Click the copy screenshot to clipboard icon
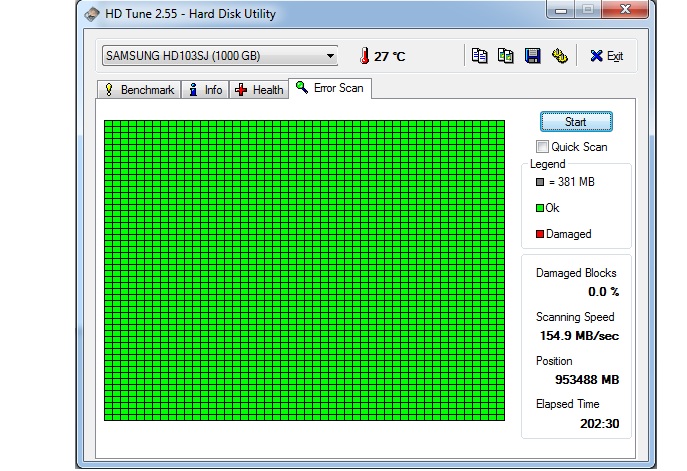Screen dimensions: 687x471 (506, 56)
